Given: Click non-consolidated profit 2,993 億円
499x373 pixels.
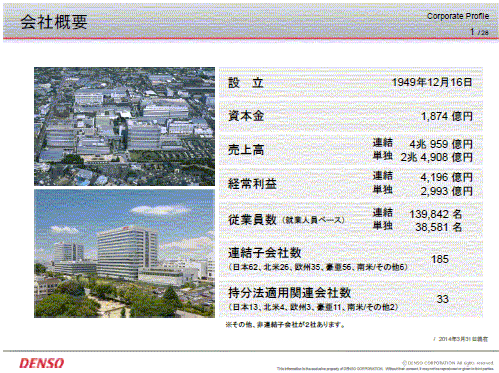Looking at the screenshot, I should [446, 191].
